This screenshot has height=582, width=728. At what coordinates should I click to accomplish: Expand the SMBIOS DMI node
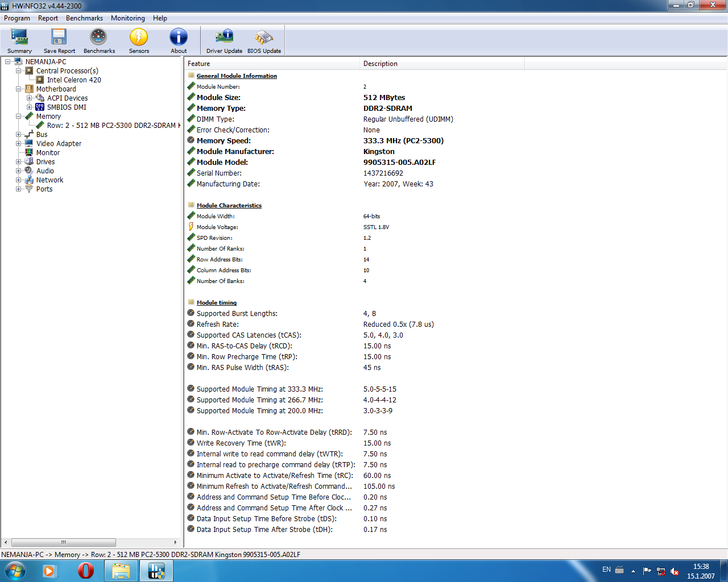click(x=30, y=107)
